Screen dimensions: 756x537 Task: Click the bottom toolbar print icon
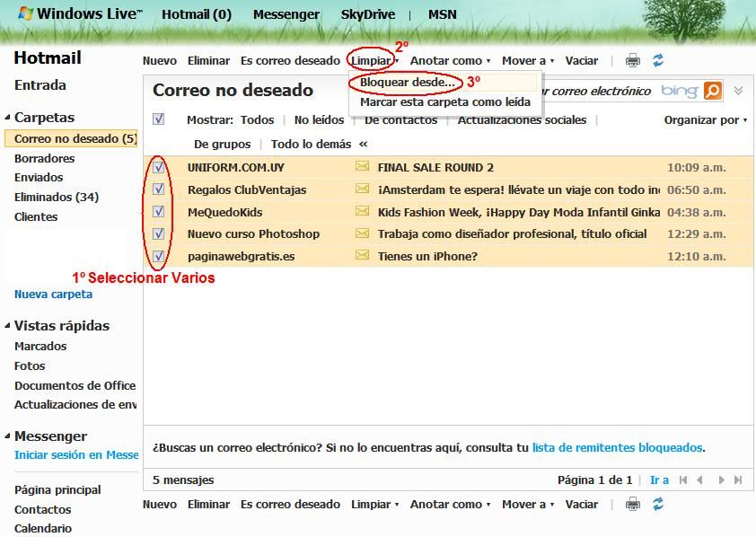coord(633,504)
